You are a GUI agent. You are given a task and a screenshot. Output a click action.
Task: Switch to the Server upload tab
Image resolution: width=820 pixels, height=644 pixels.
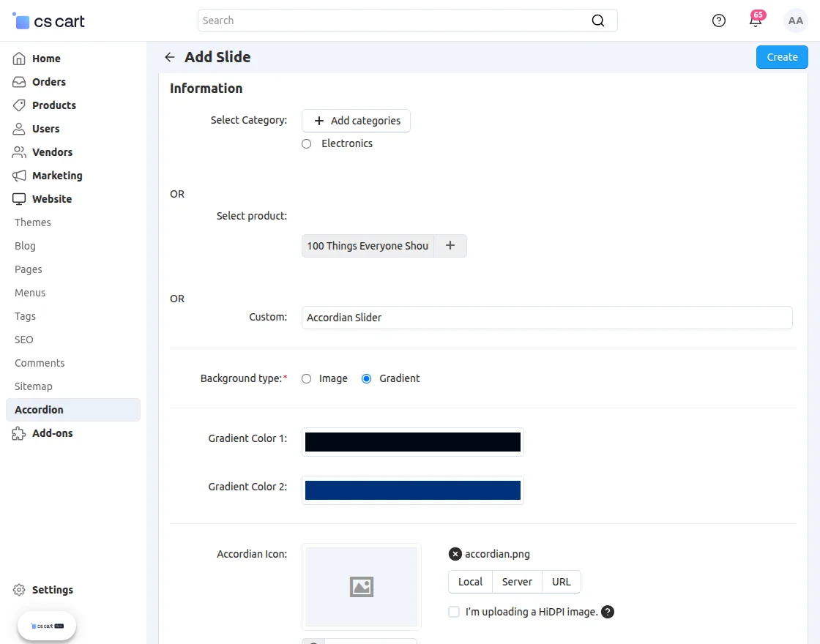point(517,582)
